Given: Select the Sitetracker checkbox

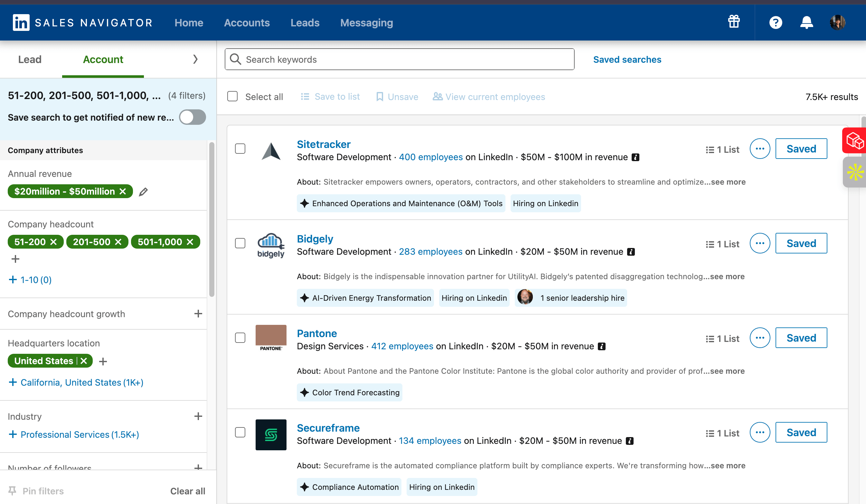Looking at the screenshot, I should (240, 149).
